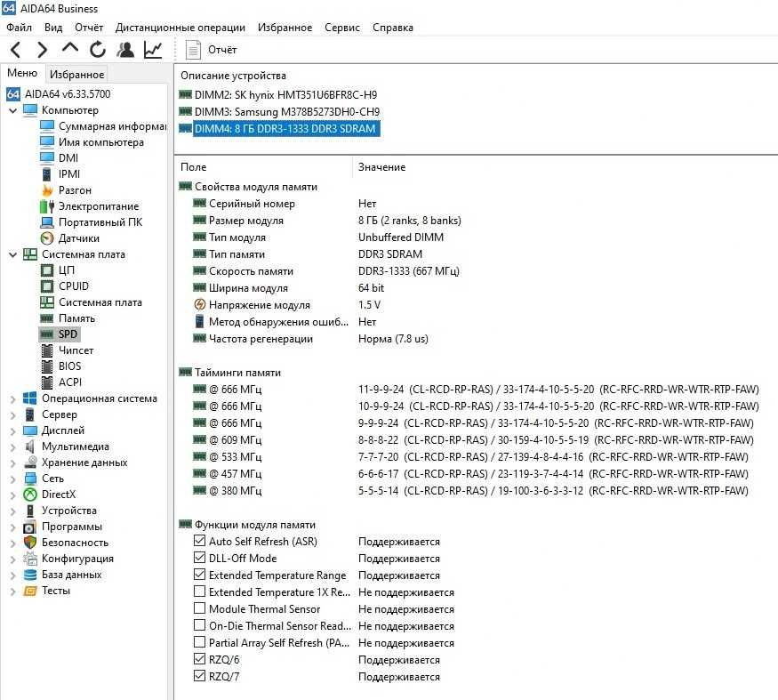Open the Файл menu
The height and width of the screenshot is (700, 778).
(20, 28)
